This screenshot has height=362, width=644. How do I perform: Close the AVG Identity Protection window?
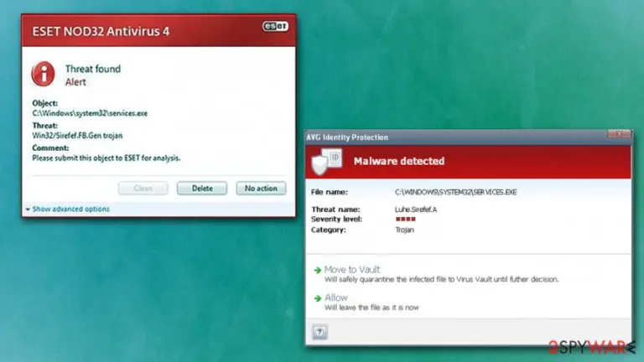click(x=619, y=134)
